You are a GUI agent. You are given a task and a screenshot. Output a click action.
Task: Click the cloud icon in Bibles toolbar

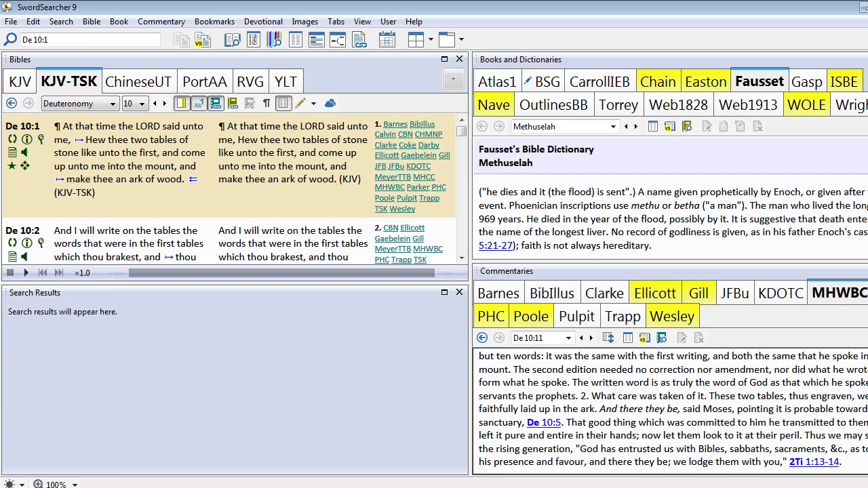330,104
